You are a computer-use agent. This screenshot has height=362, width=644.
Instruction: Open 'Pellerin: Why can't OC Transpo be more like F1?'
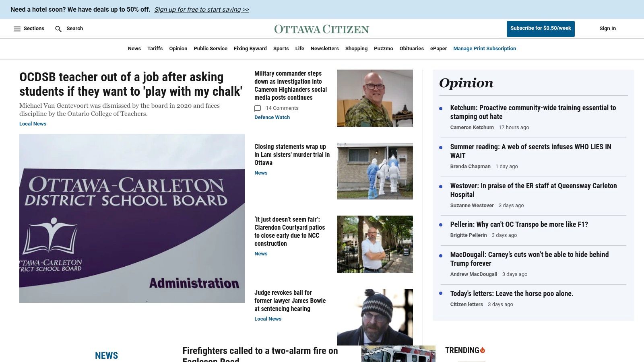tap(519, 224)
